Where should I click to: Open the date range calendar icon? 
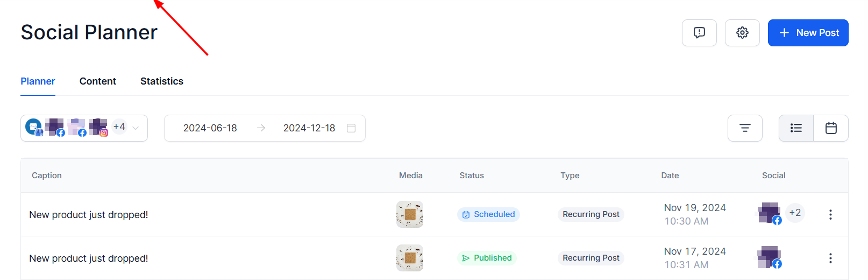[x=351, y=128]
